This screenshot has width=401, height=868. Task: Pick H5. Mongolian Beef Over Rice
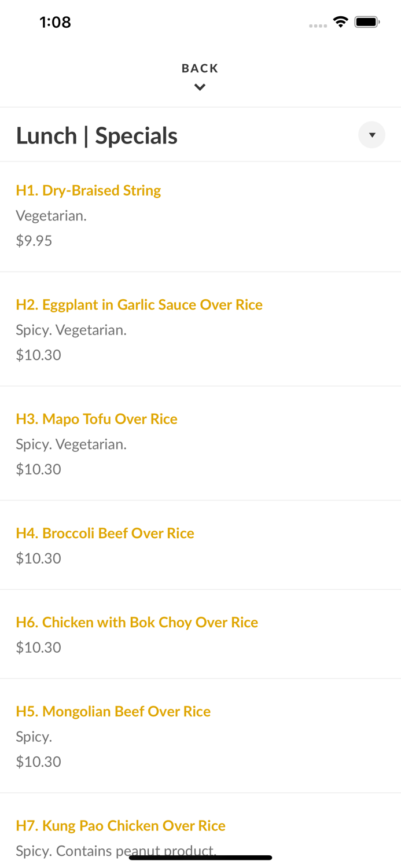pyautogui.click(x=113, y=711)
